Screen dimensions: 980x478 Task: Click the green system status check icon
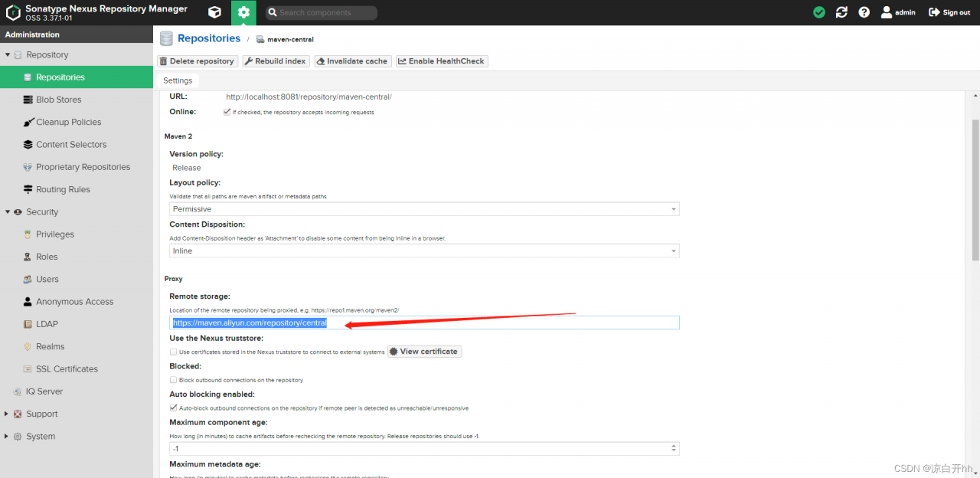click(819, 12)
